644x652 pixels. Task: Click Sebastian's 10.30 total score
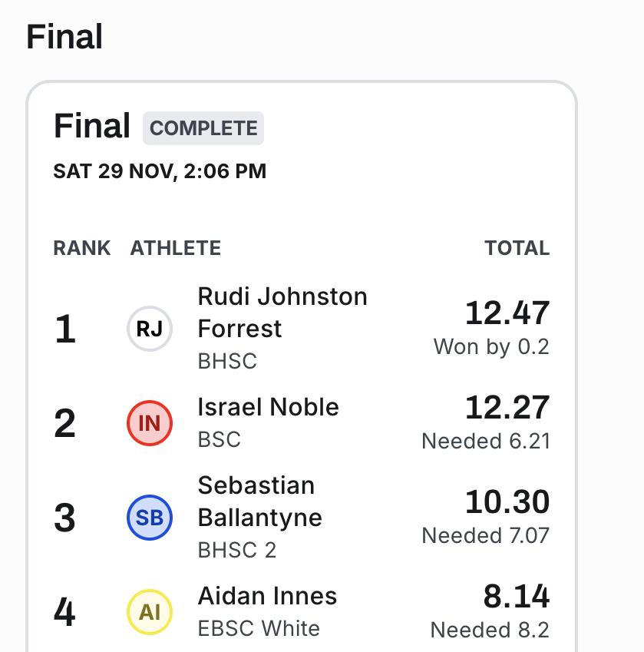click(x=507, y=502)
